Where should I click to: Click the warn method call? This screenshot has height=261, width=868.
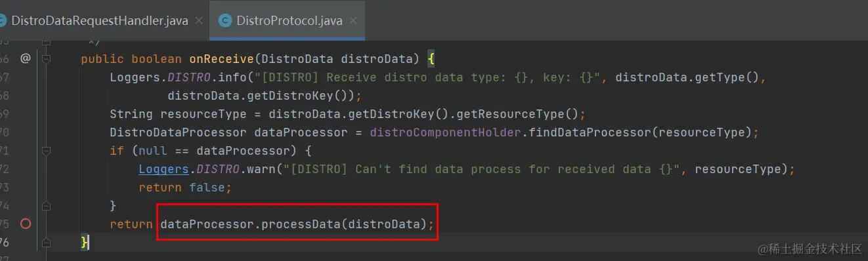tap(261, 169)
